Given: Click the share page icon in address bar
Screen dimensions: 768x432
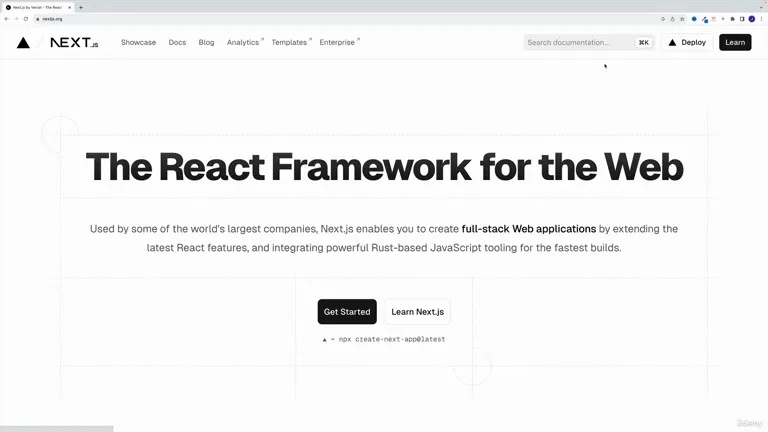Looking at the screenshot, I should (x=672, y=19).
